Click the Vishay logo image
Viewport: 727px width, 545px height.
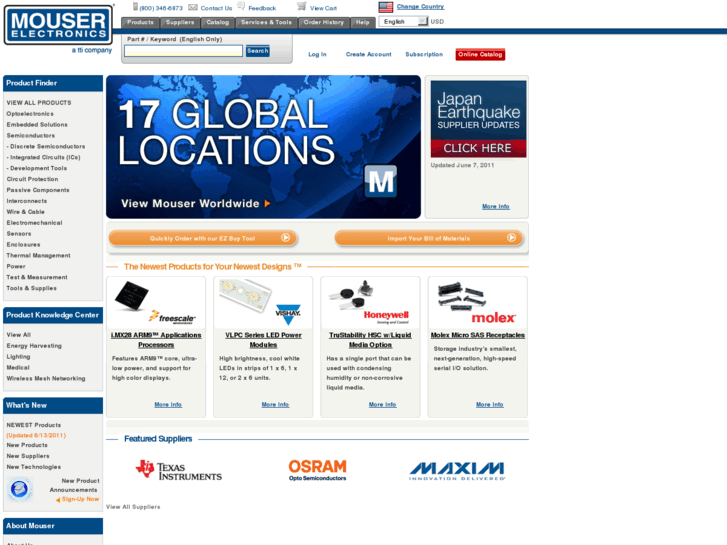point(288,314)
